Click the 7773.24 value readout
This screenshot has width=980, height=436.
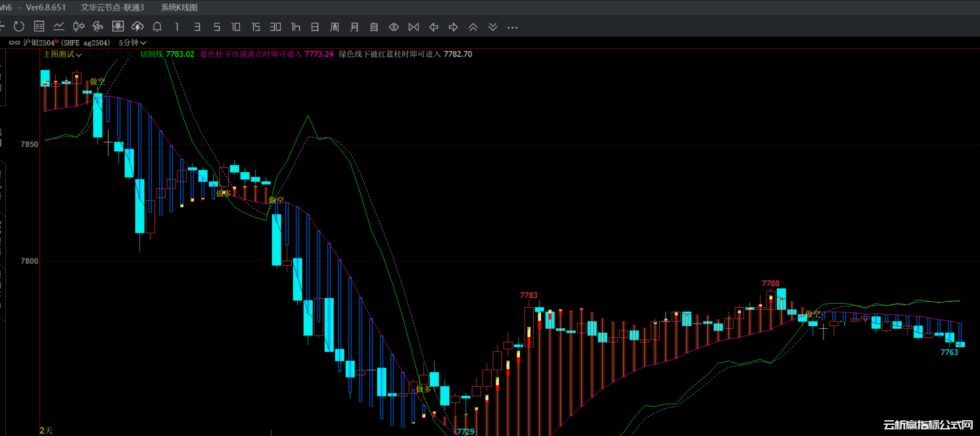319,54
